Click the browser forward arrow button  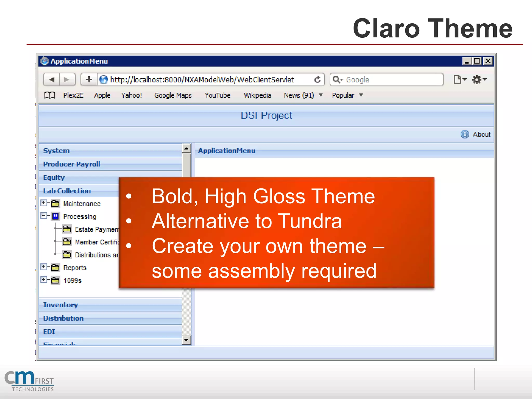[x=67, y=79]
